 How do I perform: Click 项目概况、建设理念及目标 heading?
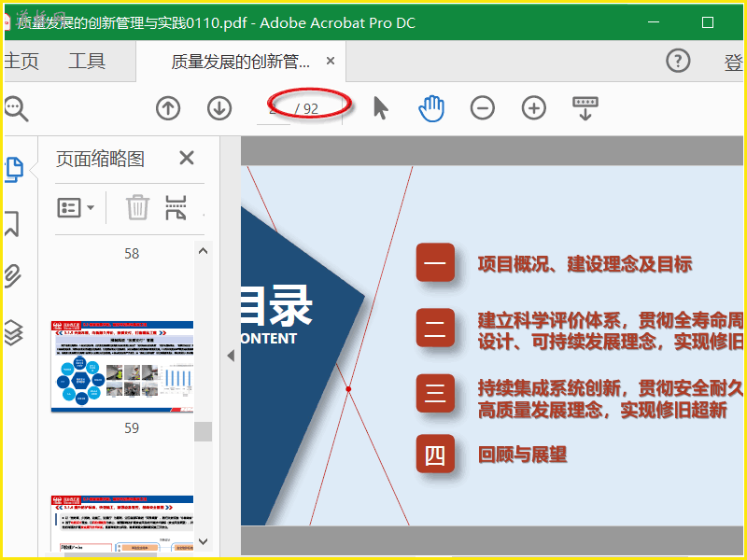tap(585, 264)
